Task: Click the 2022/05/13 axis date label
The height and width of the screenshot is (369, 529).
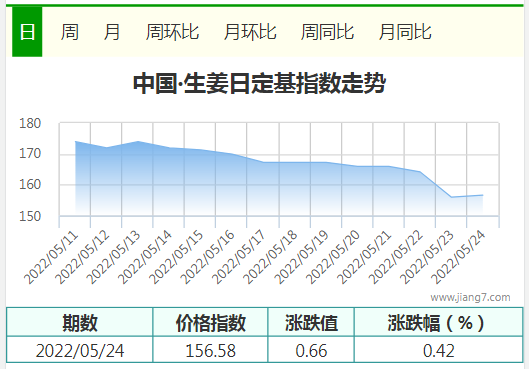Action: click(114, 257)
